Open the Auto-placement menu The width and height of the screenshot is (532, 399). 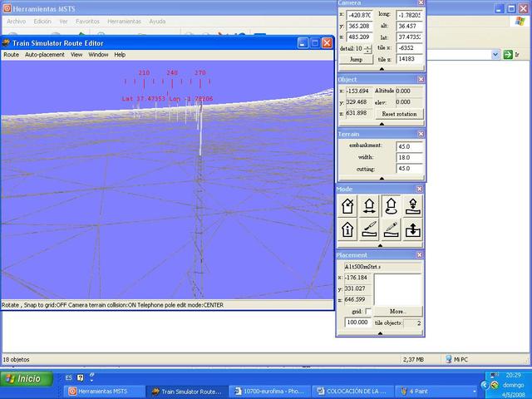[44, 55]
